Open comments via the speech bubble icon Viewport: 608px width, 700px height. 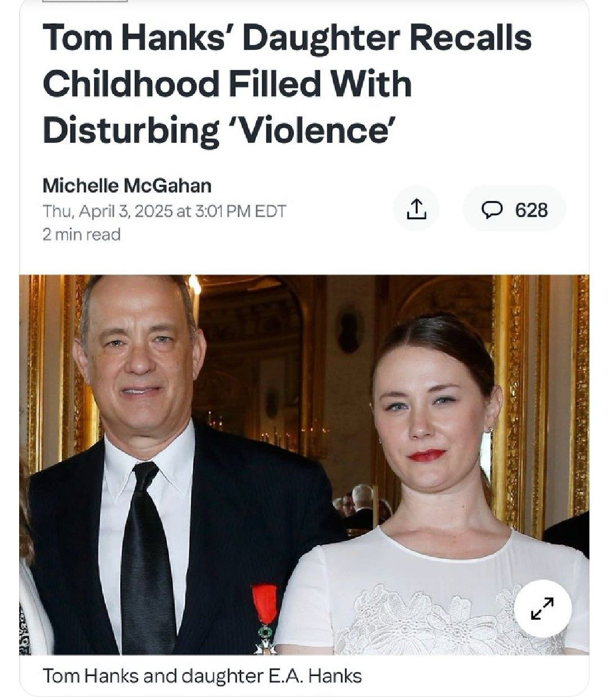tap(493, 210)
